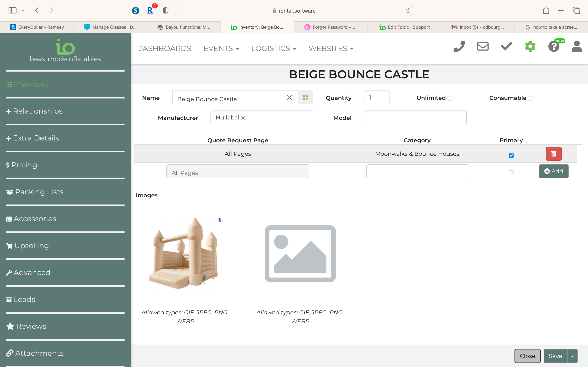Image resolution: width=588 pixels, height=367 pixels.
Task: Uncheck the Primary checkbox for Moonwalks row
Action: coord(511,155)
